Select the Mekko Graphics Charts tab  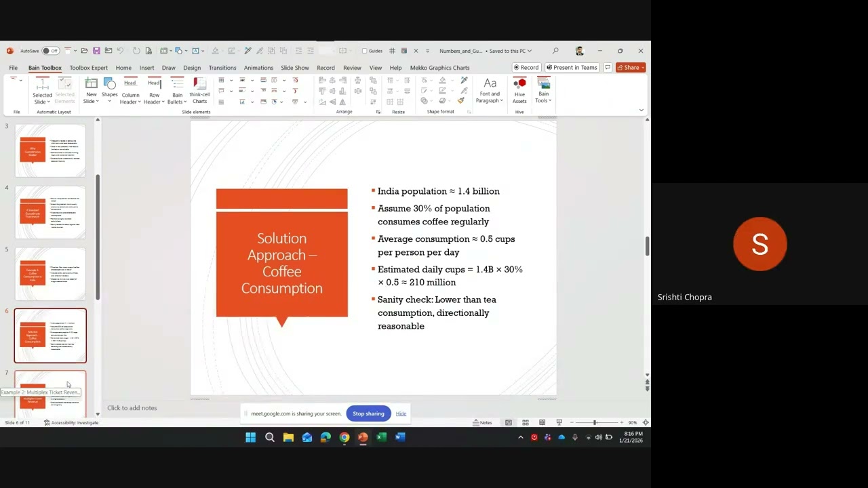[x=439, y=68]
